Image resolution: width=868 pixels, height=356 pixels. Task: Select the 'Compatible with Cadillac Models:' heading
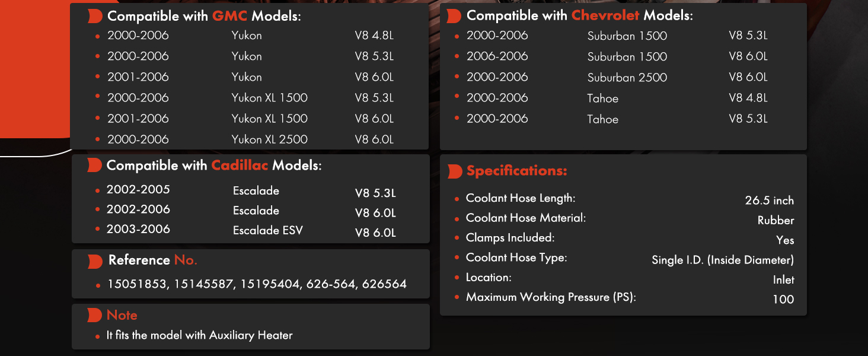(x=214, y=166)
